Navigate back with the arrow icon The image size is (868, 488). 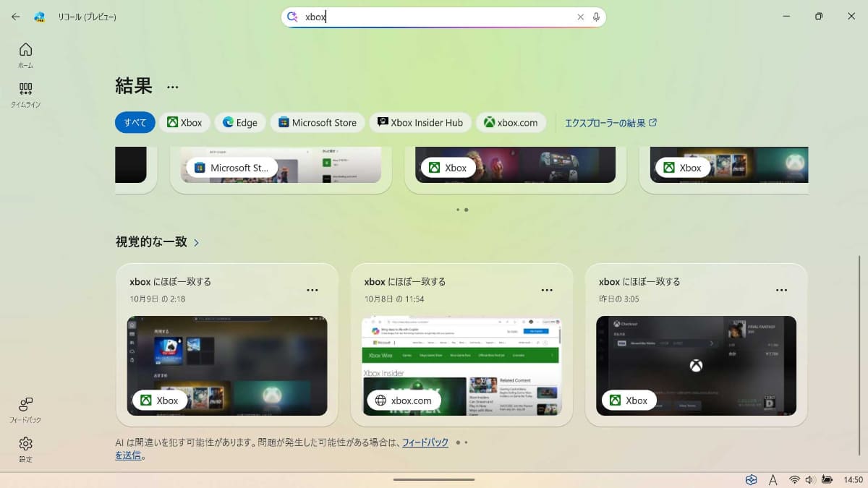(x=14, y=16)
